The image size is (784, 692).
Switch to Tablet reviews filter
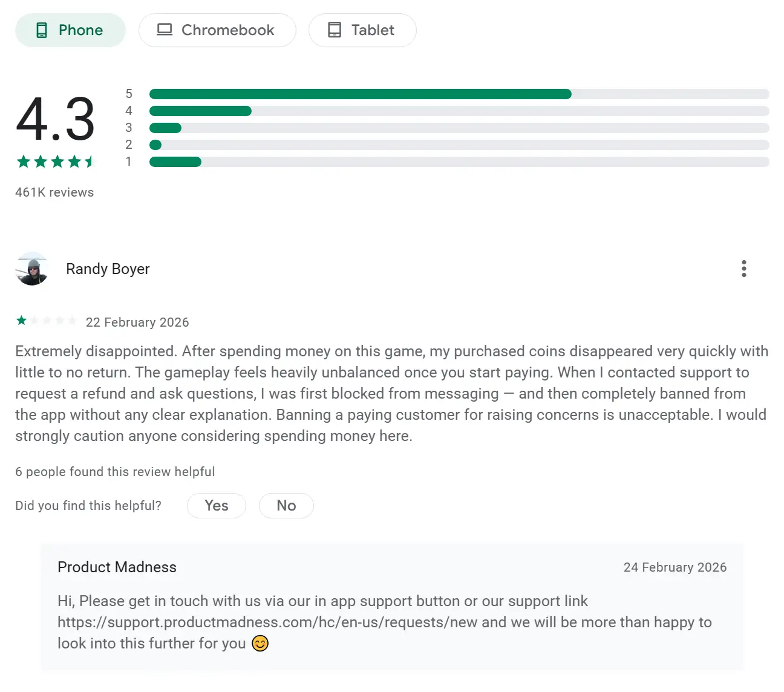pyautogui.click(x=362, y=30)
